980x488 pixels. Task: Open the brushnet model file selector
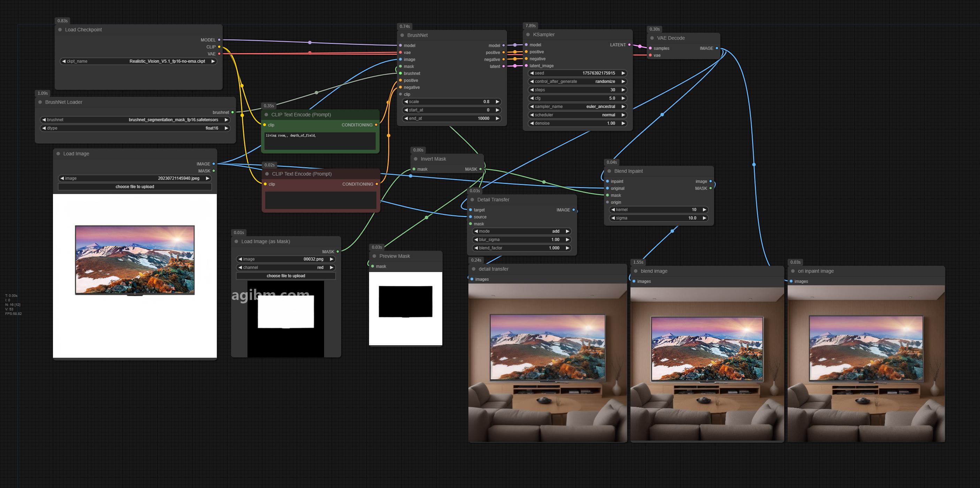pyautogui.click(x=135, y=120)
